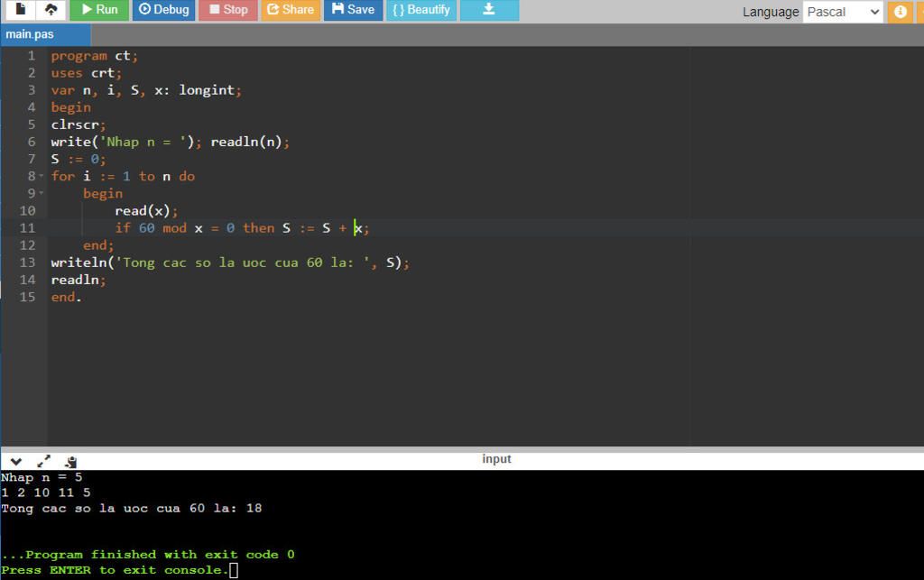
Task: Click console output 'Nhap n = 5'
Action: 42,477
